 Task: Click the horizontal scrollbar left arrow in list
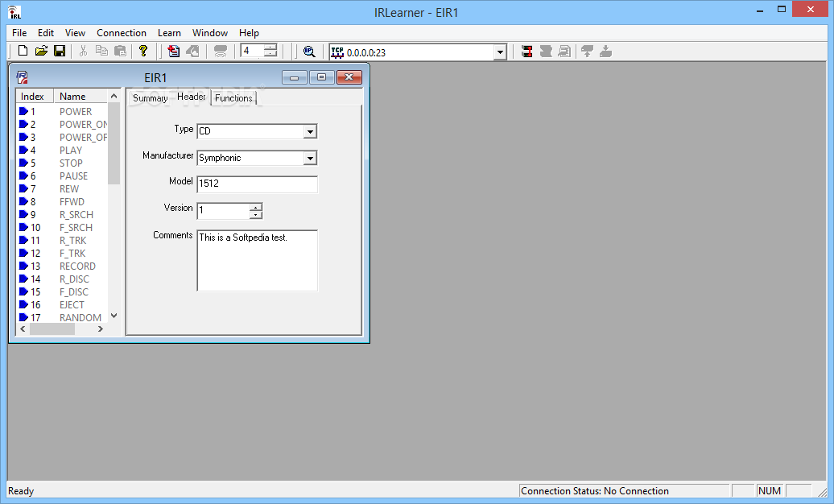click(x=23, y=329)
